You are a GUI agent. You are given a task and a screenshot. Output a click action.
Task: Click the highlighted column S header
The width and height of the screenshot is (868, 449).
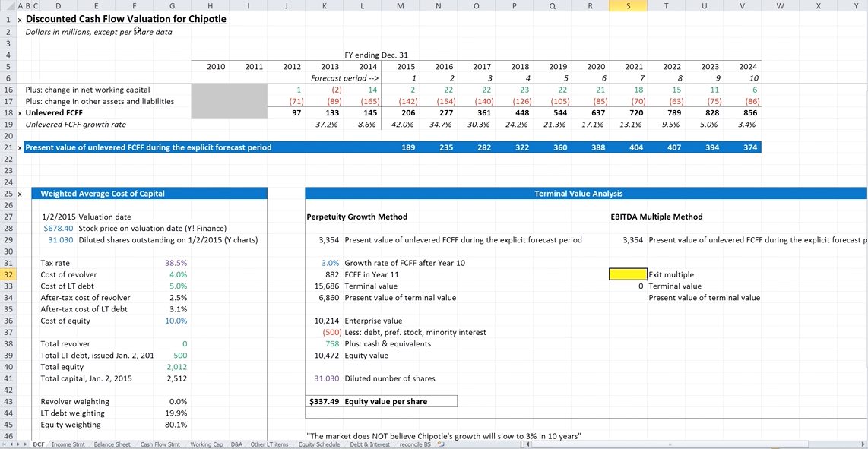click(x=628, y=5)
